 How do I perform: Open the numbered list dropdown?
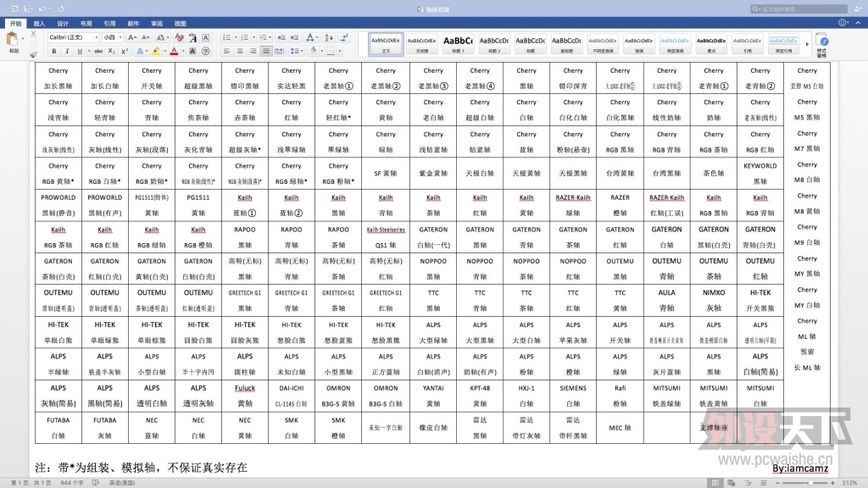point(253,37)
